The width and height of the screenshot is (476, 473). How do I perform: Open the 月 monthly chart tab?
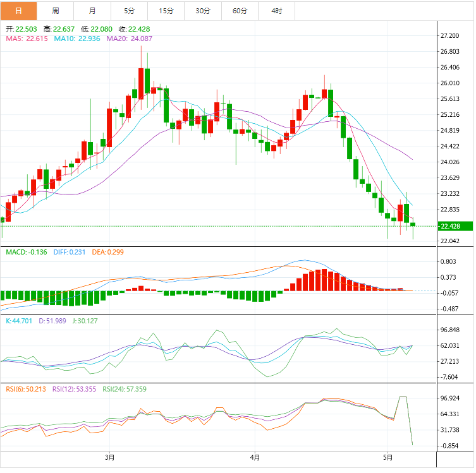pyautogui.click(x=93, y=11)
